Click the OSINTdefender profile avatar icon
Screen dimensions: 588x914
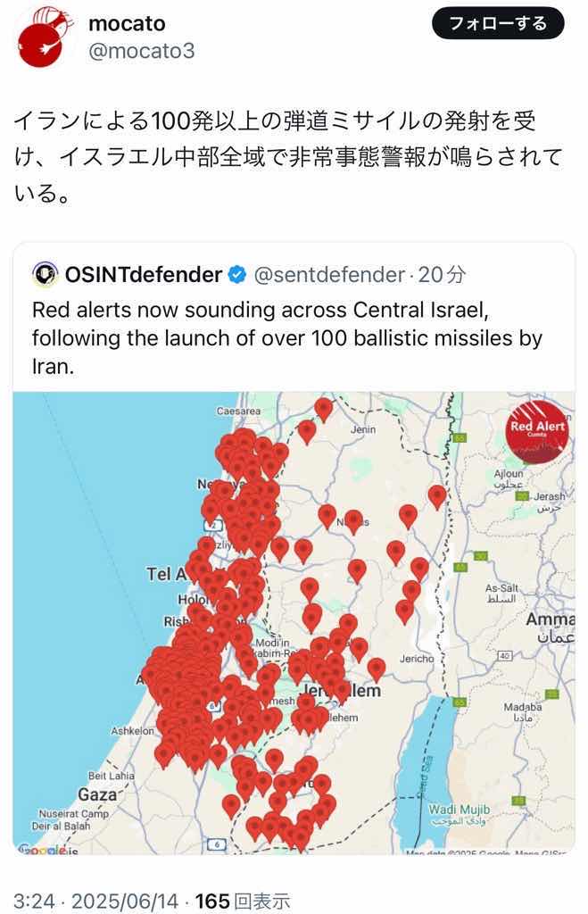tap(45, 275)
